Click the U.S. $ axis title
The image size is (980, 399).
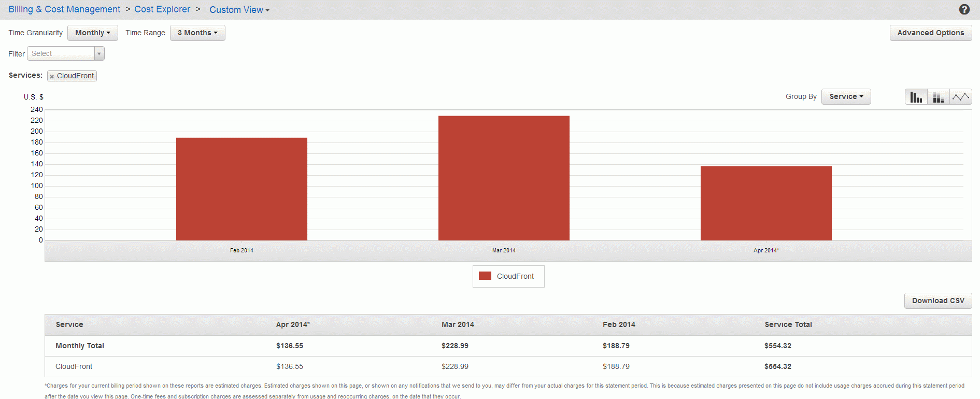tap(34, 97)
